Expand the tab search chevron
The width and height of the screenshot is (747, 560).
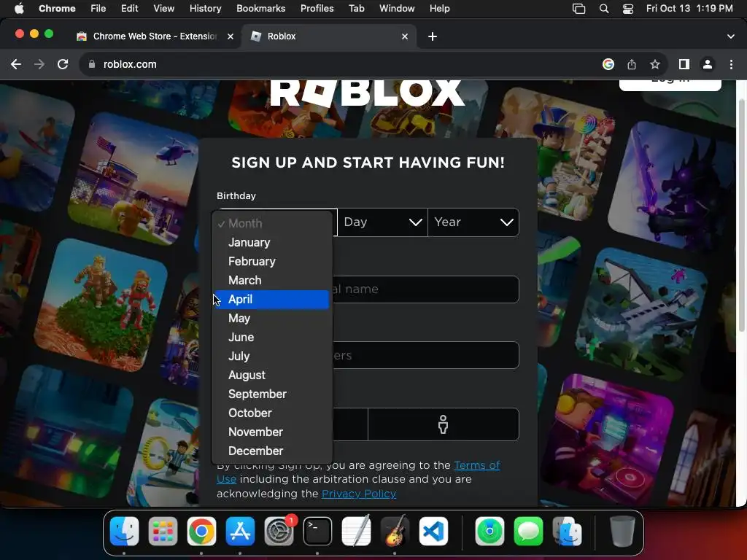731,36
